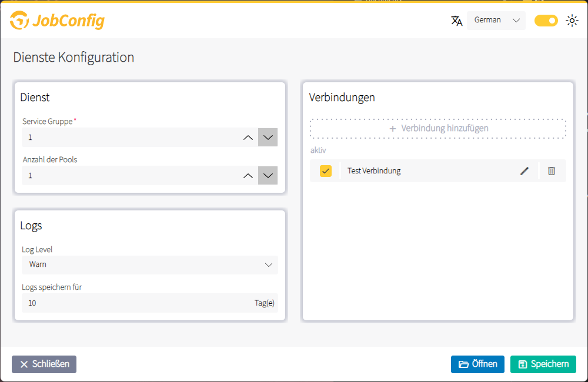Toggle the yellow theme switch

546,21
